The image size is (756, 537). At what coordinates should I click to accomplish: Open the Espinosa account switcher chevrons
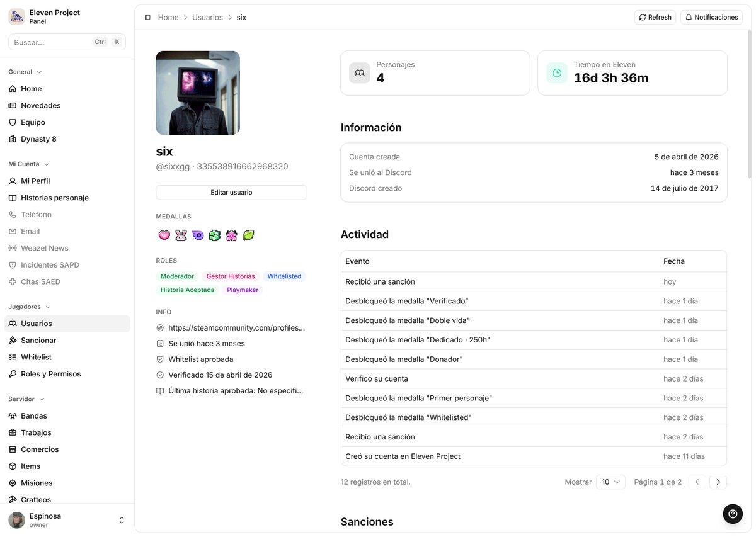(122, 520)
